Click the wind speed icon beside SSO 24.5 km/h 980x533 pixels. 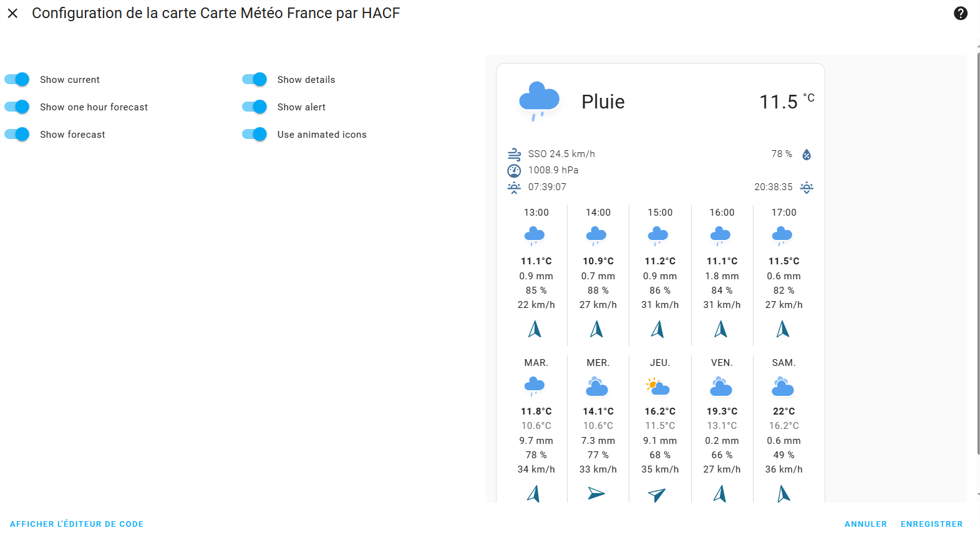click(x=514, y=154)
